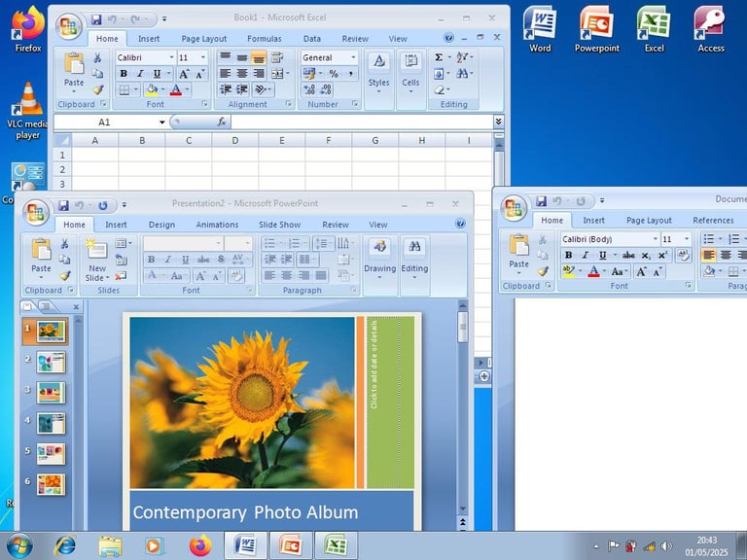Image resolution: width=747 pixels, height=560 pixels.
Task: Toggle Bold in Excel Font group
Action: (124, 73)
